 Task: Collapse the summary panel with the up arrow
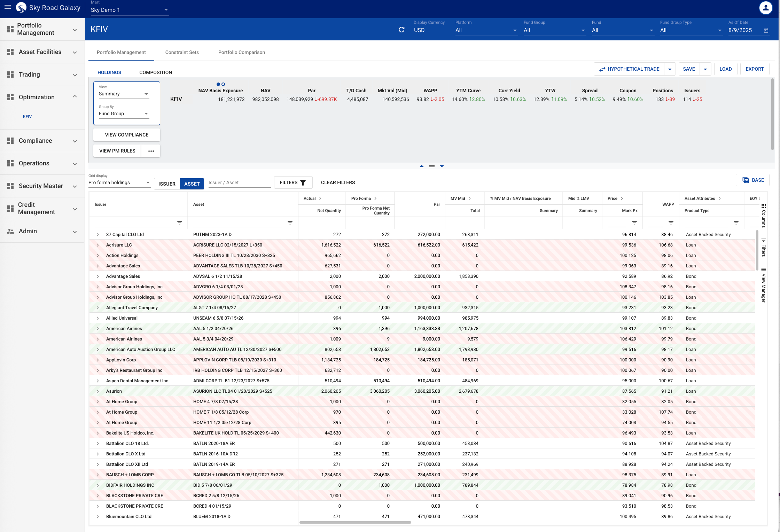pos(421,166)
